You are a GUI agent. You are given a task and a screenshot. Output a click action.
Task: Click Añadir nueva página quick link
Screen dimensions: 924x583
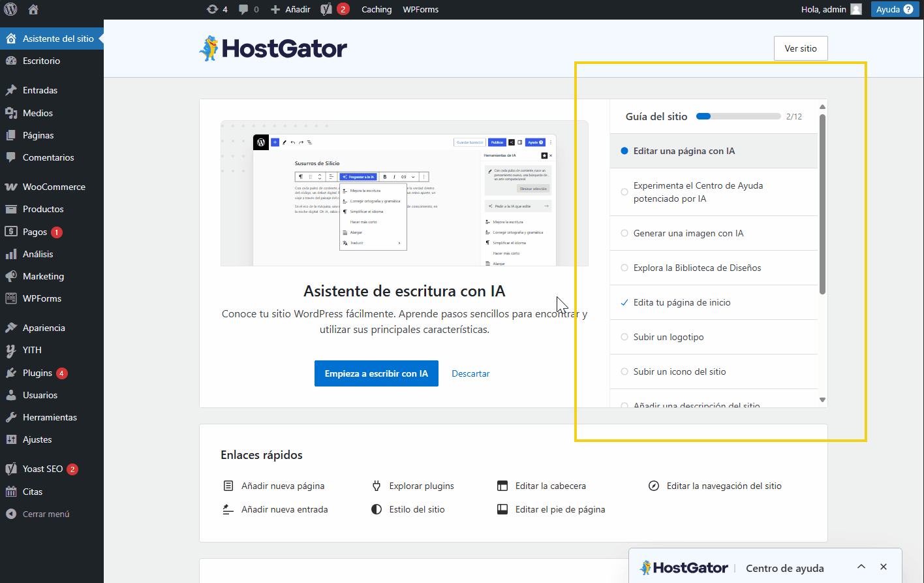click(x=273, y=486)
